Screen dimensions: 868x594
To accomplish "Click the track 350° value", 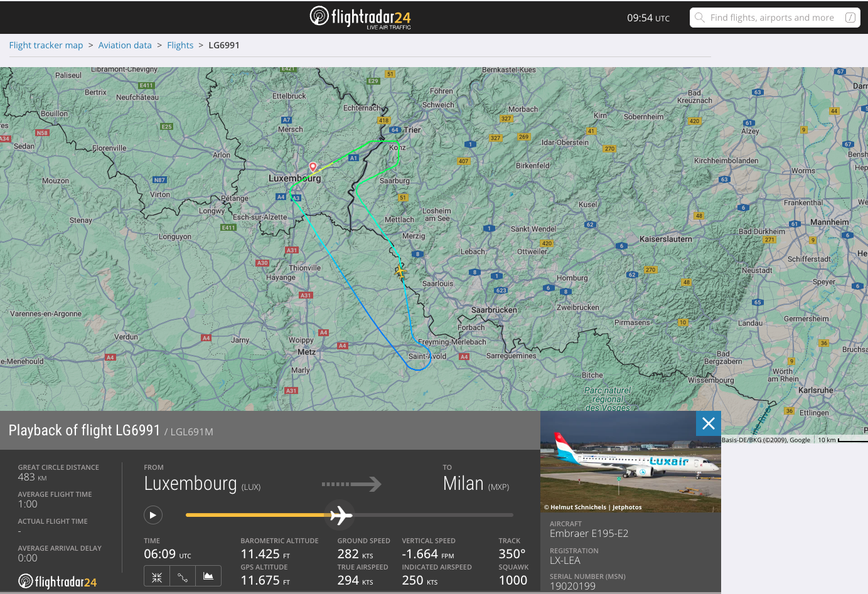I will 512,554.
